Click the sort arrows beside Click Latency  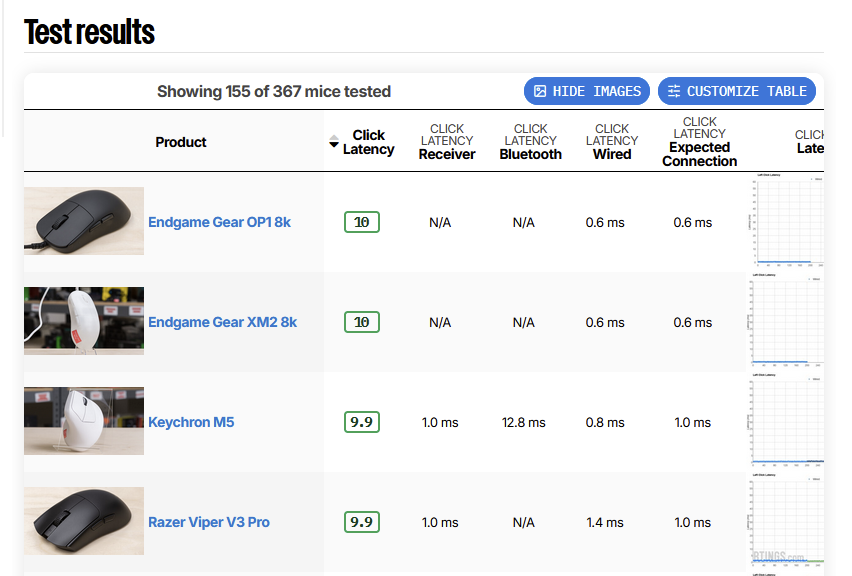(x=334, y=142)
